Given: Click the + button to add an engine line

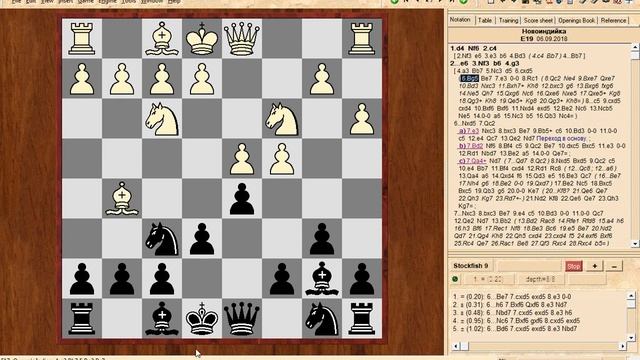Looking at the screenshot, I should pyautogui.click(x=594, y=266).
